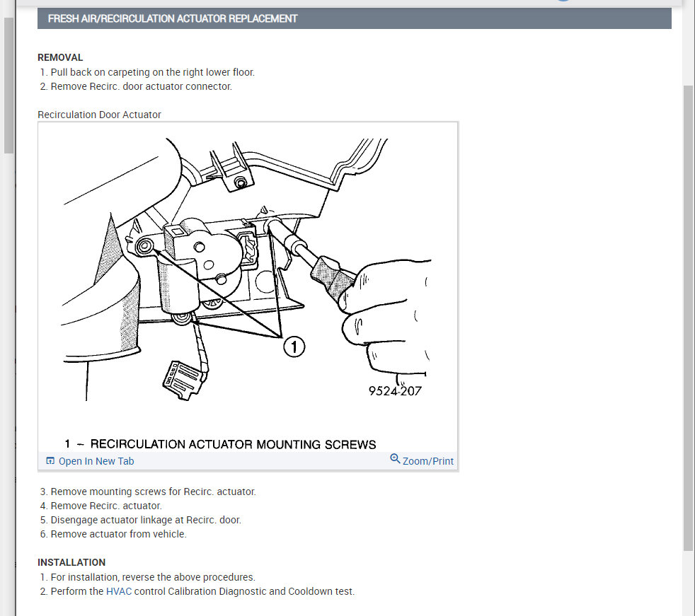The image size is (695, 616).
Task: Click step 'Remove Recirc. actuator.'
Action: click(106, 506)
